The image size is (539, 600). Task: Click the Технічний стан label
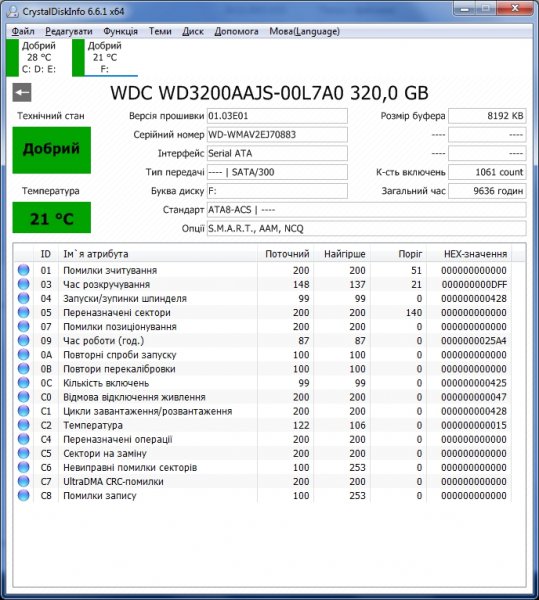51,116
